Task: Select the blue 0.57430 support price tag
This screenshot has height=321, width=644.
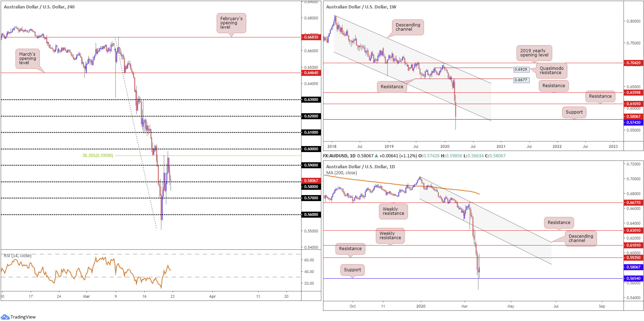Action: (x=633, y=122)
